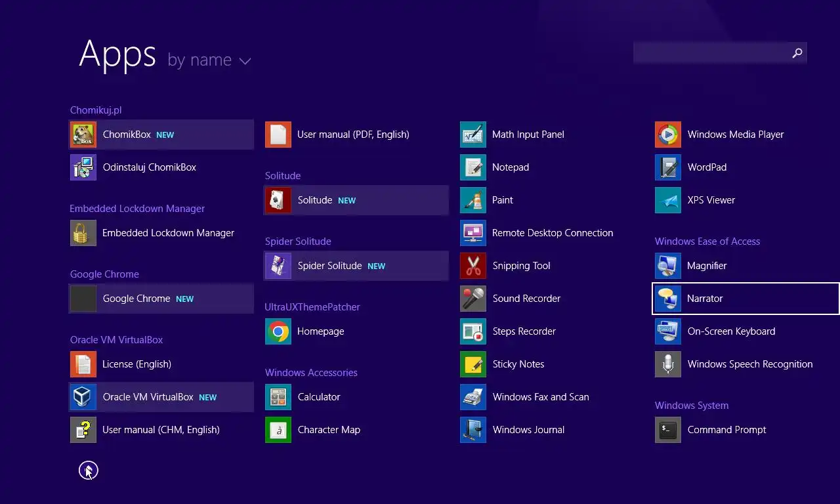Click the Chomikuj.pl group header
Image resolution: width=840 pixels, height=504 pixels.
[96, 110]
